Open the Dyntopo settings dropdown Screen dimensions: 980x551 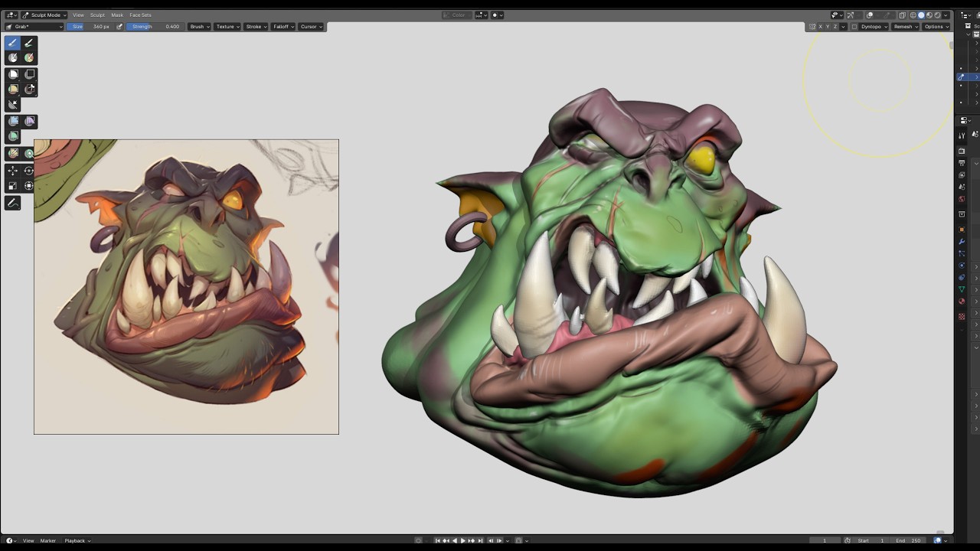(x=874, y=27)
